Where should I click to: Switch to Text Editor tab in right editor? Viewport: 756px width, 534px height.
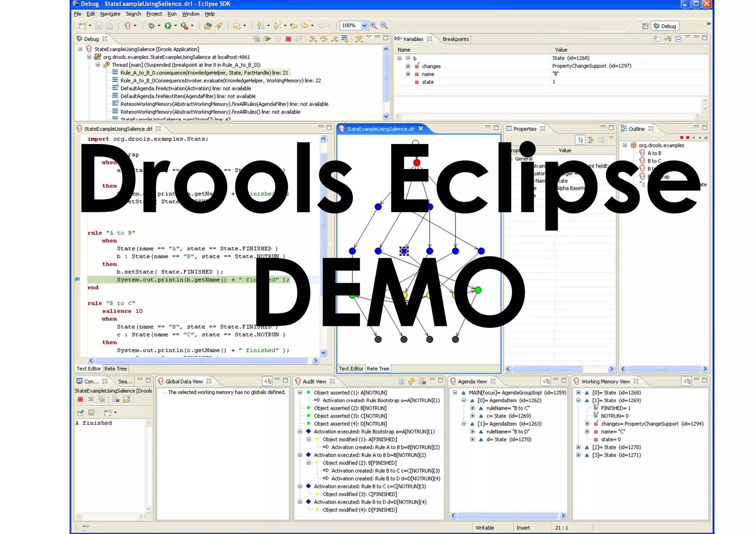[x=351, y=368]
